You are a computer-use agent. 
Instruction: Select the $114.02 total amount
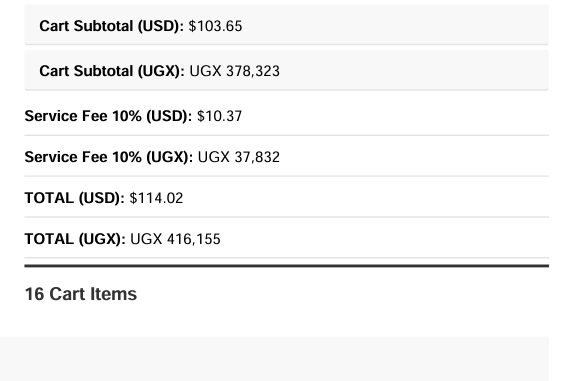[156, 198]
